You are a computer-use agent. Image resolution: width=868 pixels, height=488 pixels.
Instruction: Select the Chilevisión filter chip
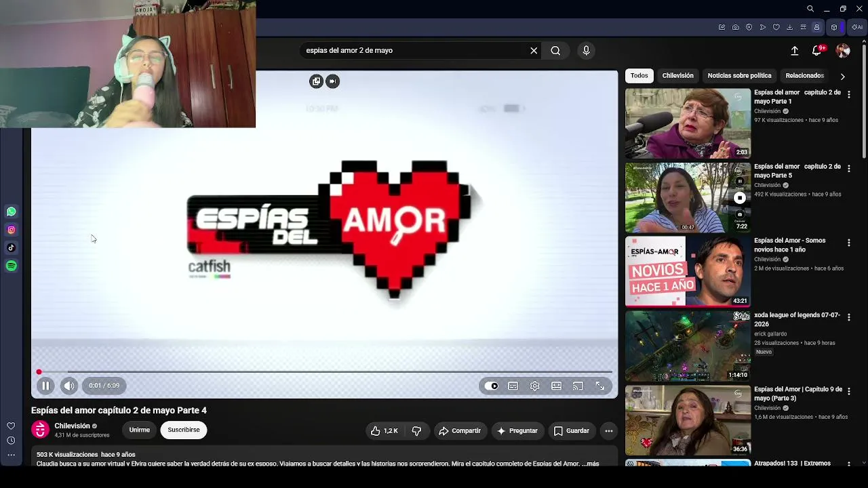pos(678,76)
